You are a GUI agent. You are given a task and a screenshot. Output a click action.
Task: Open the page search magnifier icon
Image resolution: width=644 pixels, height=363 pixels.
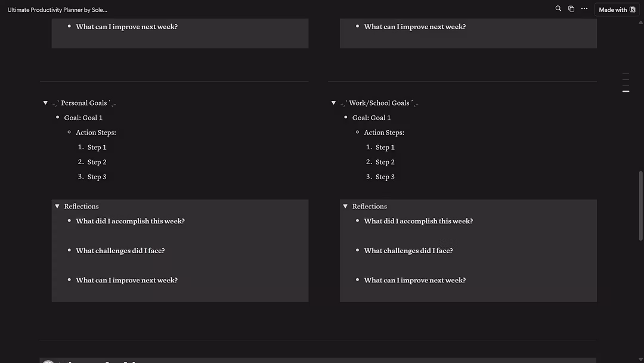pyautogui.click(x=558, y=9)
